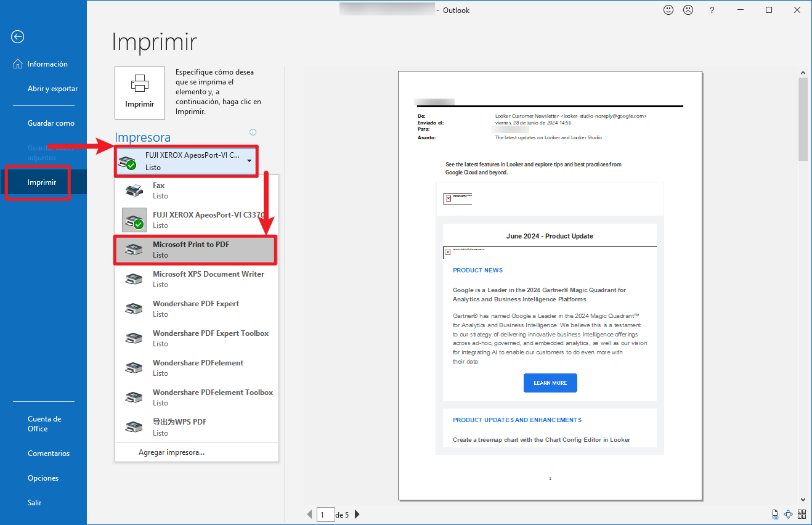This screenshot has width=812, height=525.
Task: Click the page number input field
Action: point(325,515)
